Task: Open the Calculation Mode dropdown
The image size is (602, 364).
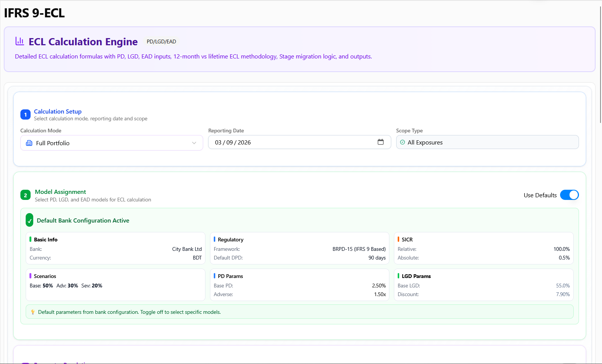Action: point(111,143)
